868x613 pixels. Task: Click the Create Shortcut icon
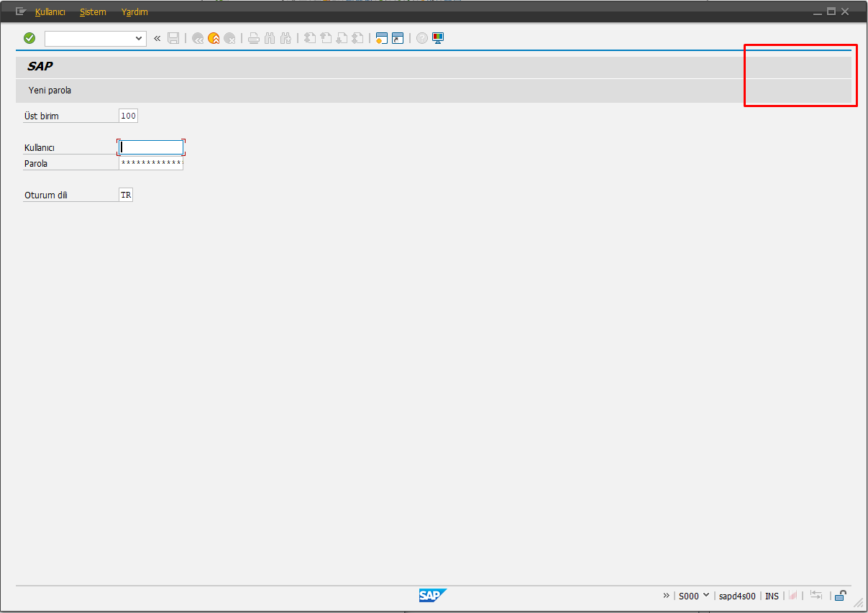click(x=398, y=39)
